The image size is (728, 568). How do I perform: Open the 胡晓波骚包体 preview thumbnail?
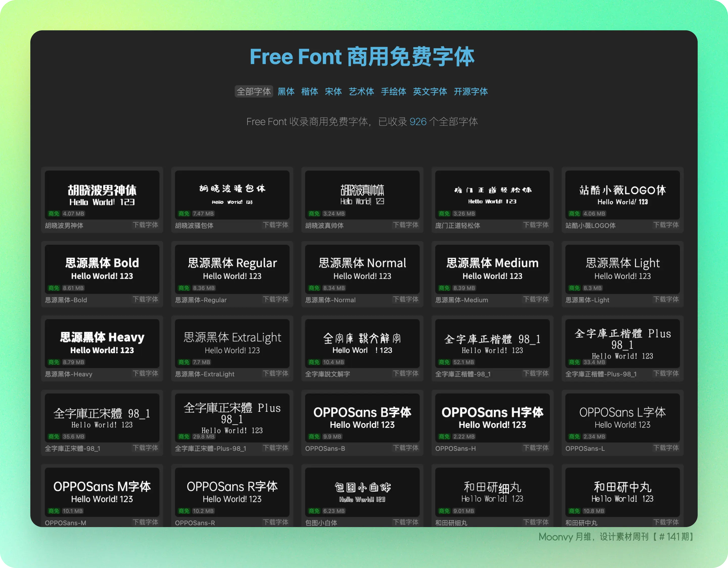232,195
